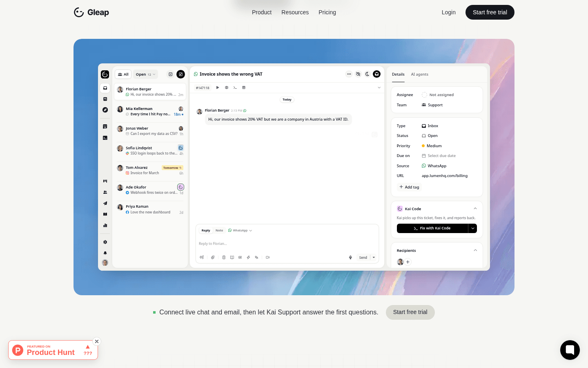Screen dimensions: 588x368
Task: Switch the composer to Note mode
Action: (219, 231)
